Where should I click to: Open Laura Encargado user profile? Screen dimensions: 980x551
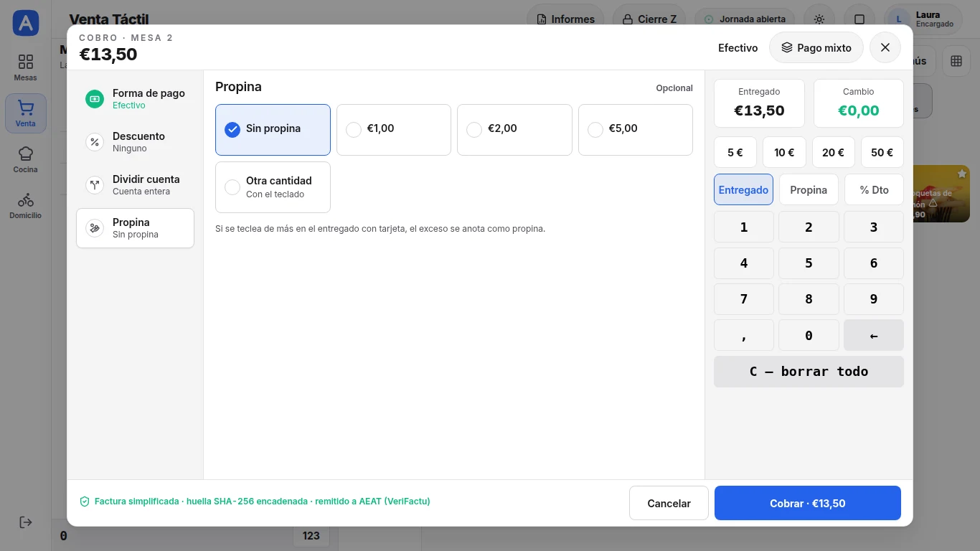923,19
